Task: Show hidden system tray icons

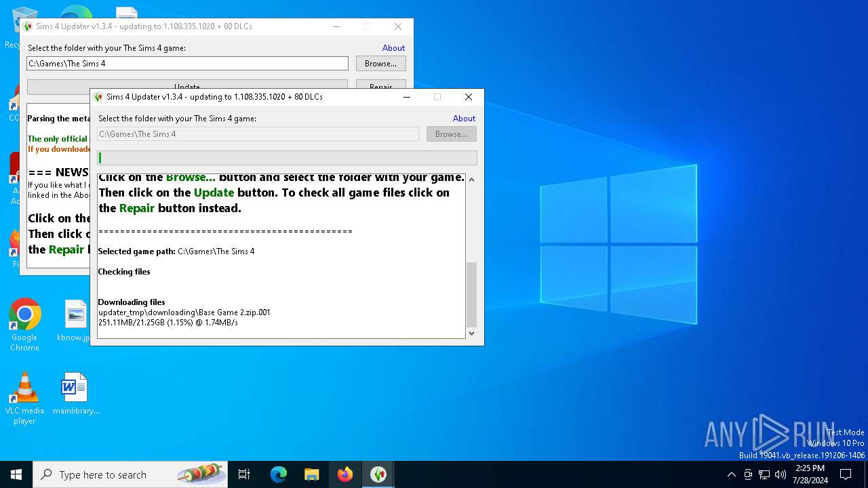Action: coord(731,474)
